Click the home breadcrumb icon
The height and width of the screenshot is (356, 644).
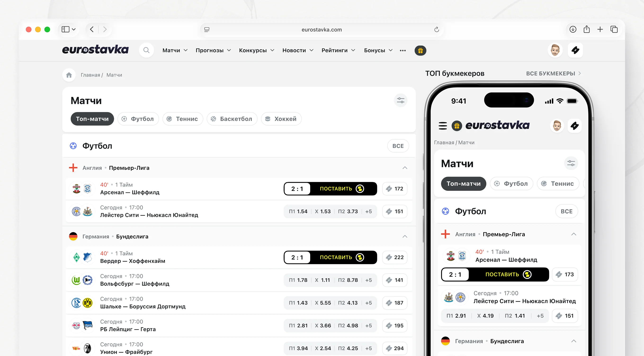tap(69, 75)
